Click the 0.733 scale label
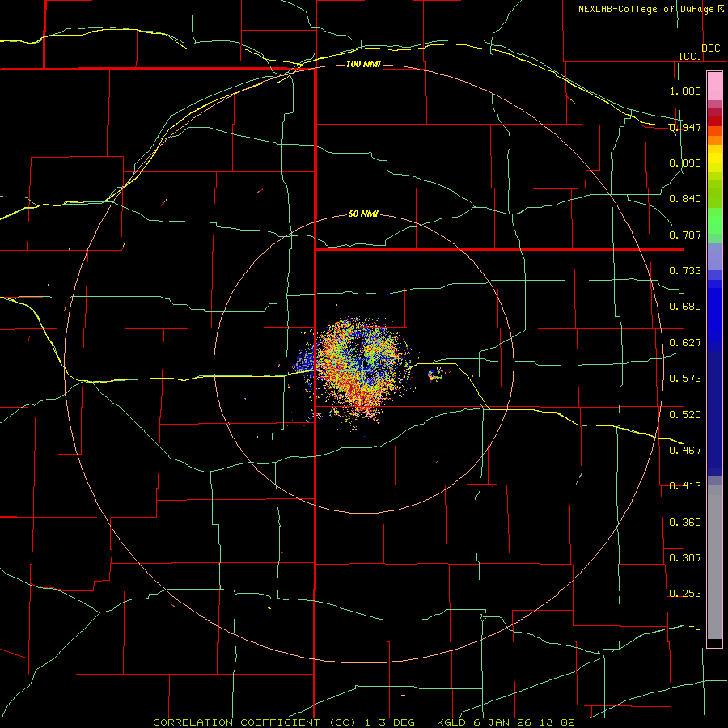This screenshot has width=728, height=728. click(685, 271)
